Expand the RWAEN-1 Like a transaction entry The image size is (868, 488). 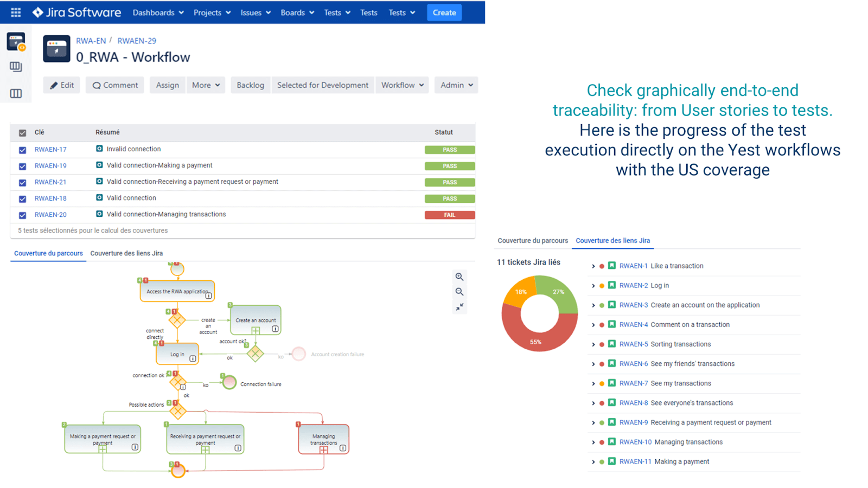click(593, 266)
